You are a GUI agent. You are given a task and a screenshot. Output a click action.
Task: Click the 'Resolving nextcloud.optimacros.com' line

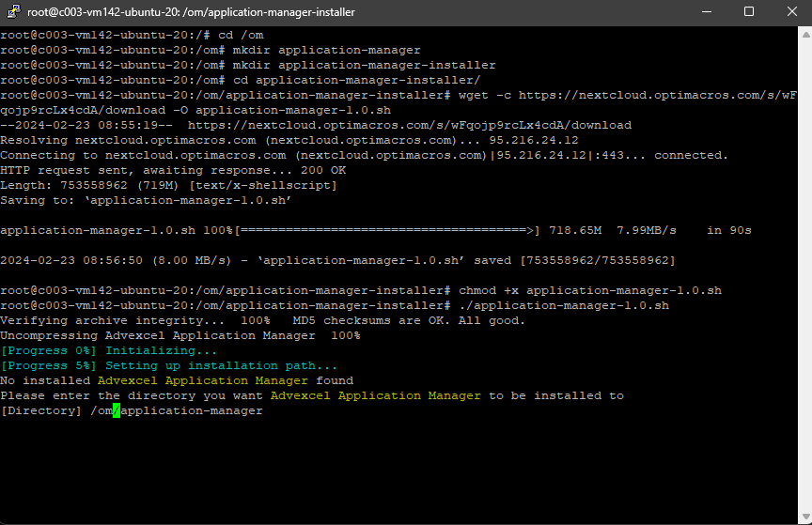pos(289,140)
